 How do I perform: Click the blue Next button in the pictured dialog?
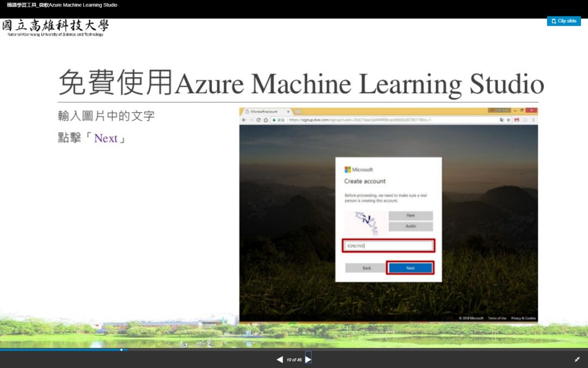point(411,268)
